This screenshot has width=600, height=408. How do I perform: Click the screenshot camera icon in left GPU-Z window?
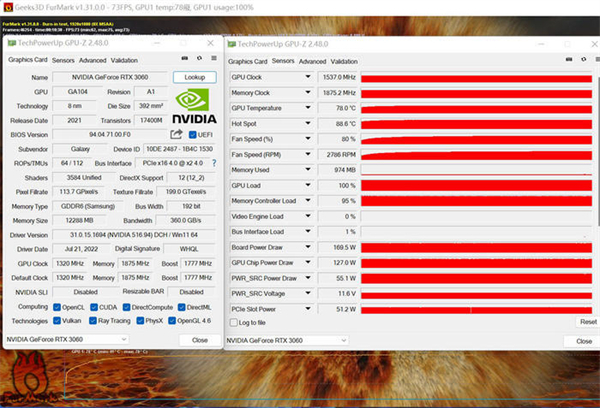coord(184,58)
